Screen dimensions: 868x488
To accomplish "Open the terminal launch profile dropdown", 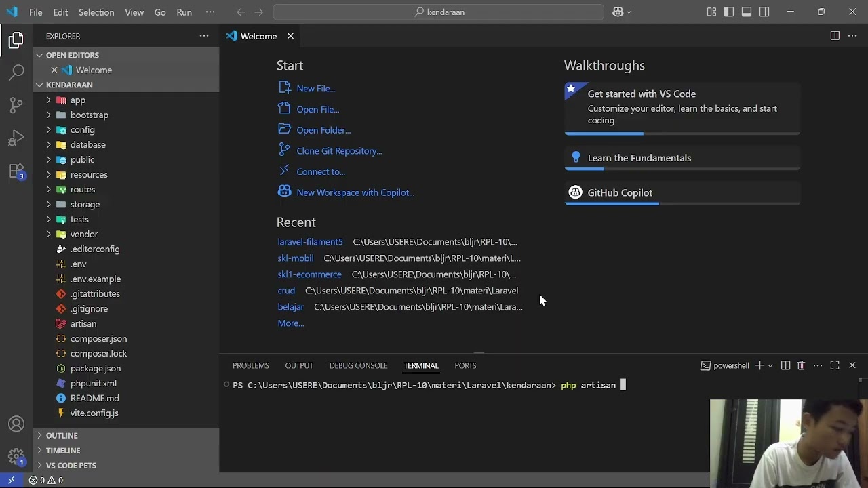I will pos(770,365).
